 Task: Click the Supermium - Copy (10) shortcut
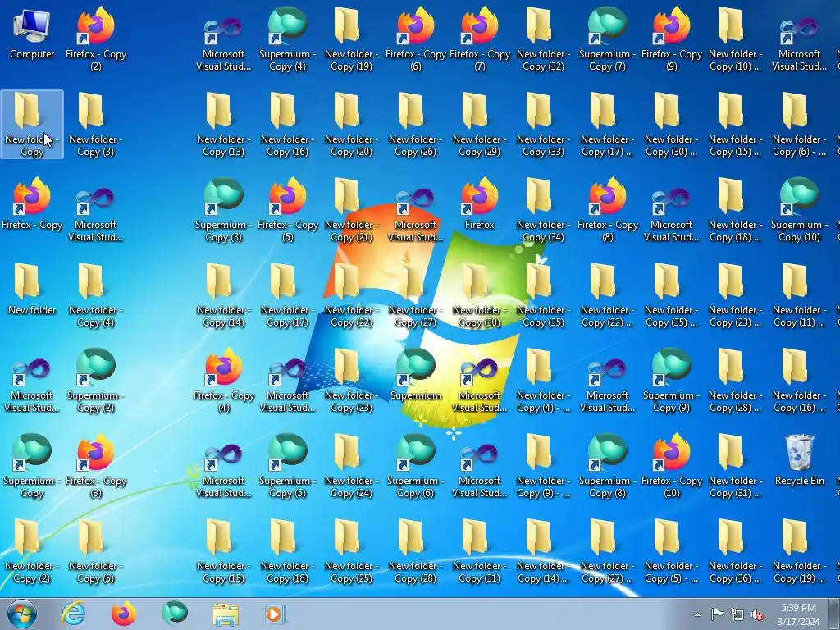[799, 209]
